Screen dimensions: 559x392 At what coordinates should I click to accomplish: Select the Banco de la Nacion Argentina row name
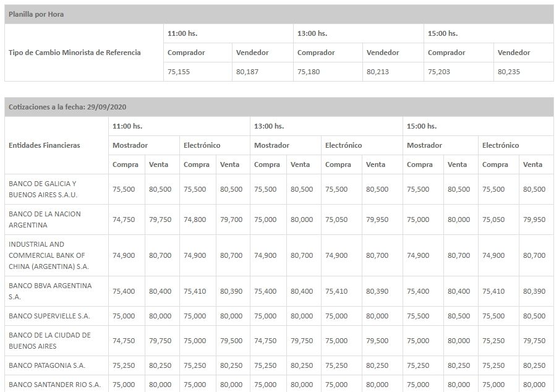click(x=45, y=219)
